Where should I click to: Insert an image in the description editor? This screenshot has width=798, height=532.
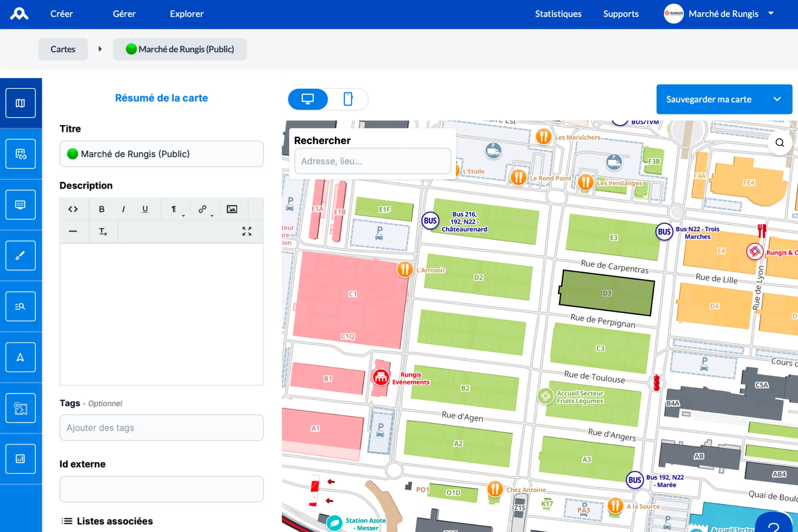[x=232, y=209]
